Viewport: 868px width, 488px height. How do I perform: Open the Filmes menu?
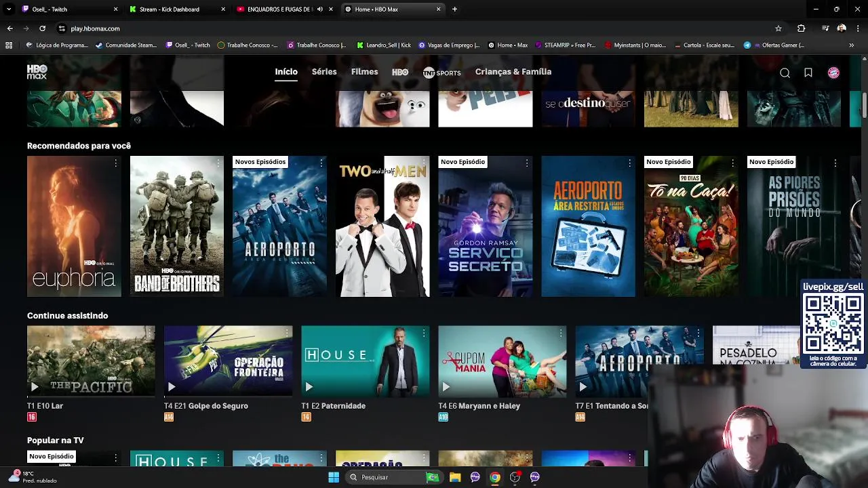tap(364, 72)
